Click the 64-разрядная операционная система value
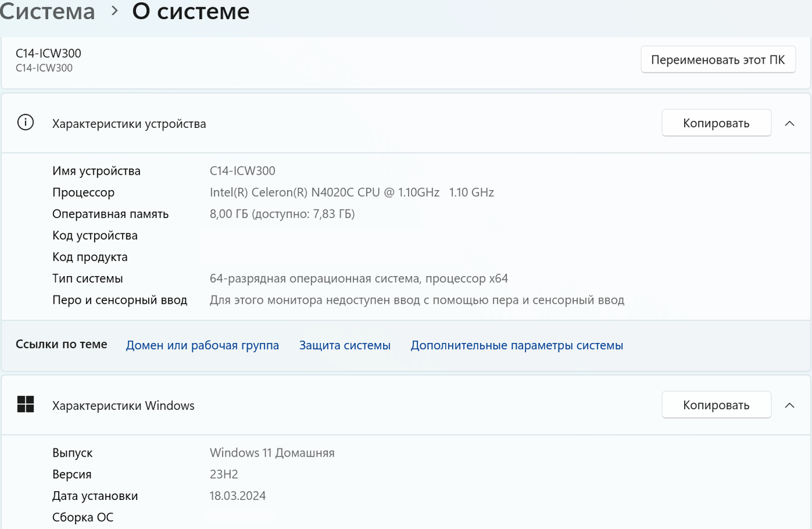Viewport: 812px width, 529px height. (x=359, y=278)
